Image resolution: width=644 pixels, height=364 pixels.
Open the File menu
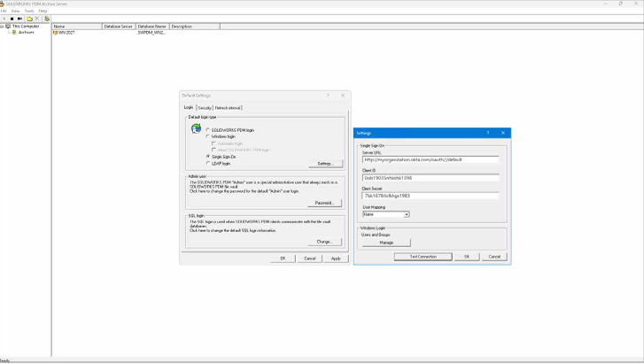[4, 12]
